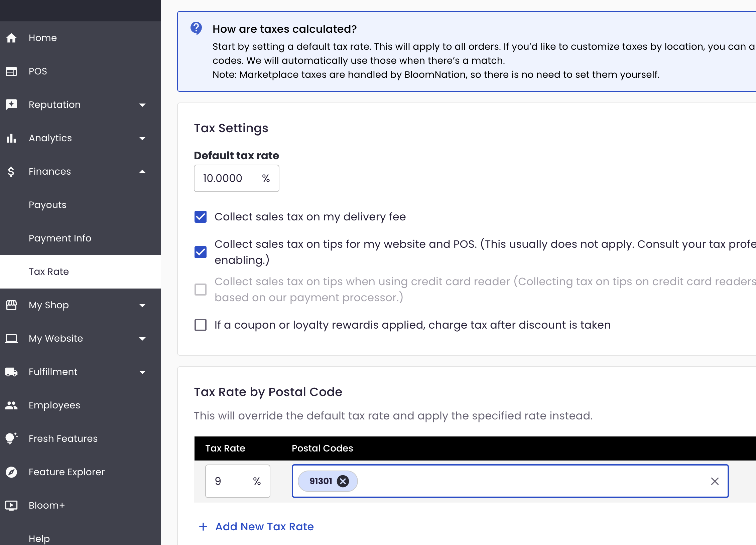The height and width of the screenshot is (545, 756).
Task: Click the Analytics bar chart icon
Action: pos(11,138)
